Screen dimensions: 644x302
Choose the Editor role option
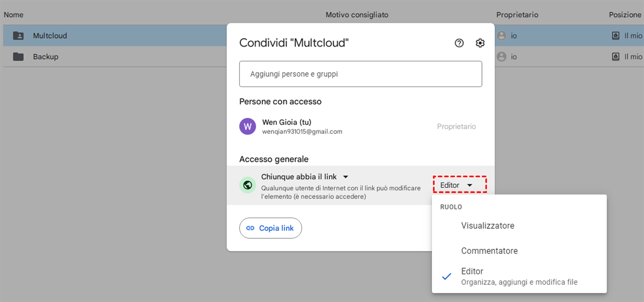(x=472, y=271)
